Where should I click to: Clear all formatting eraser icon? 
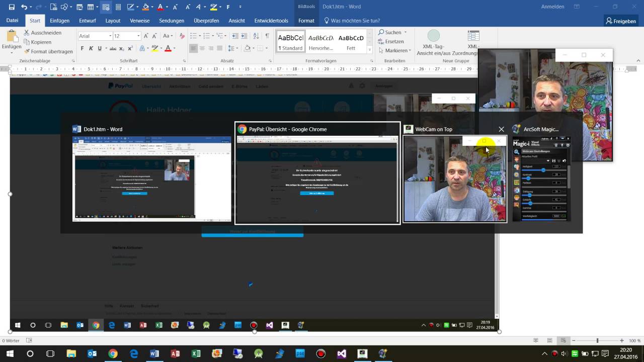(x=182, y=36)
